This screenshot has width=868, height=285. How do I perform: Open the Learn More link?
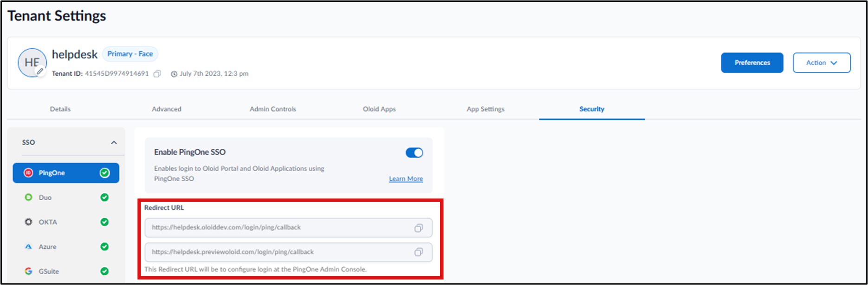406,179
